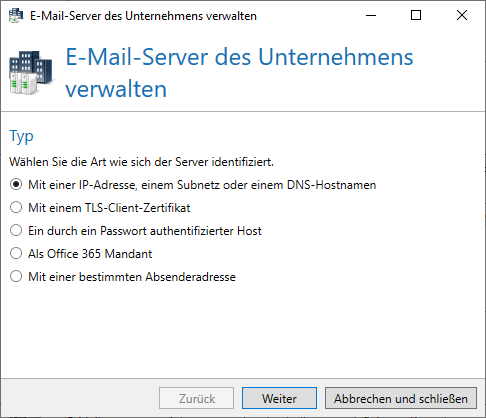Click the 'Mit einer bestimmten Absenderadresse' label text
This screenshot has width=486, height=418.
pos(132,277)
